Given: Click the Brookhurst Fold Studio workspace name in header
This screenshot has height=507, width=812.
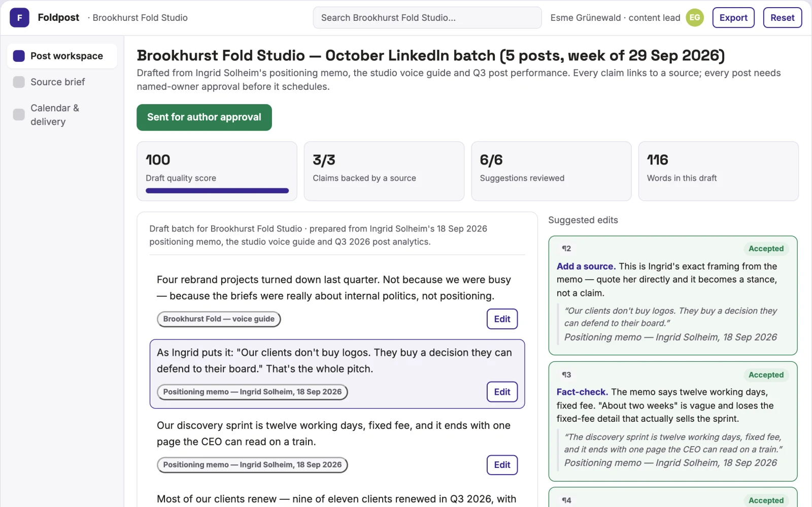Looking at the screenshot, I should [x=140, y=18].
